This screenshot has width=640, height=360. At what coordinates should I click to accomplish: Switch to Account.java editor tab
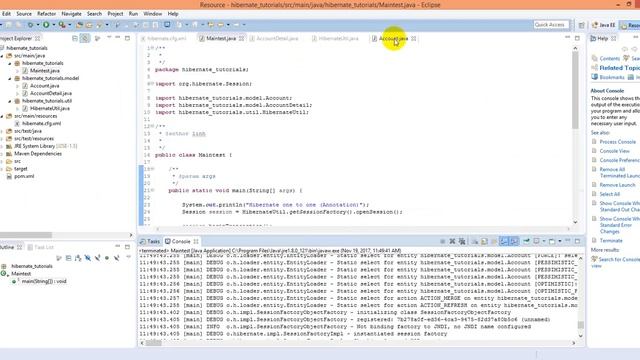tap(393, 38)
